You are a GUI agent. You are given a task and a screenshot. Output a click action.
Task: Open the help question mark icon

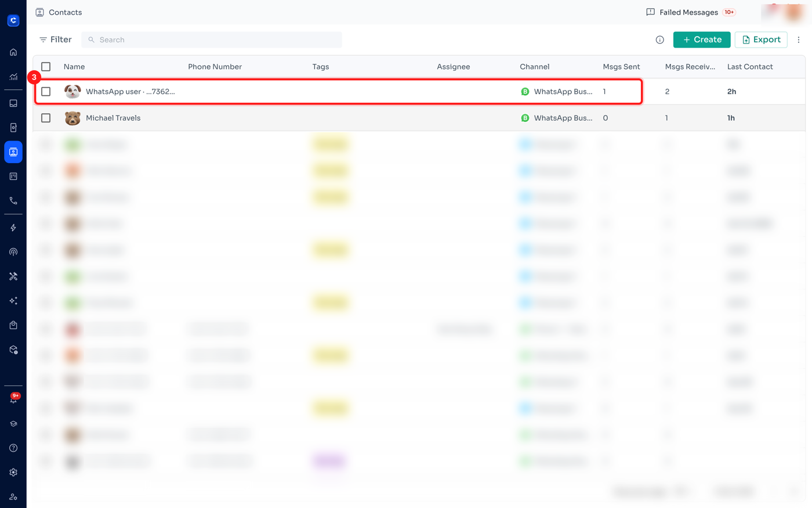(x=13, y=448)
